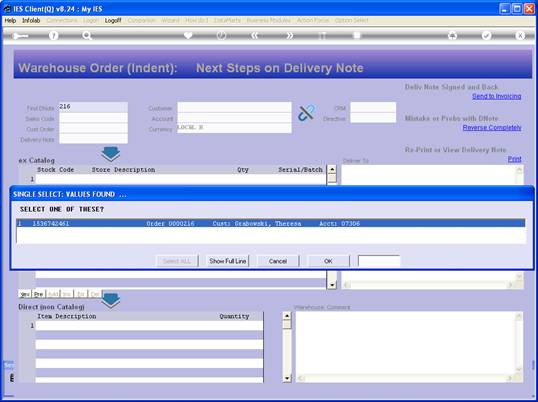
Task: Click the X circle toolbar icon
Action: [x=520, y=35]
